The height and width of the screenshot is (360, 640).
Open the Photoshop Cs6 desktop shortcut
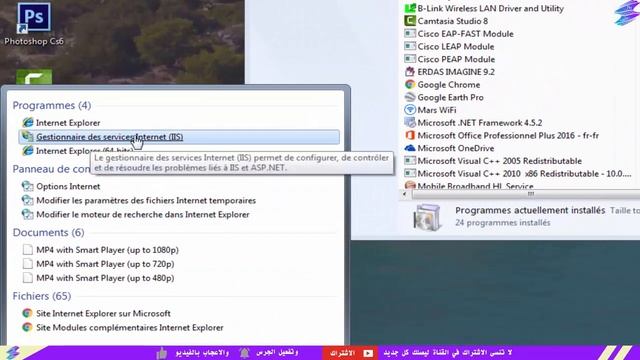34,23
